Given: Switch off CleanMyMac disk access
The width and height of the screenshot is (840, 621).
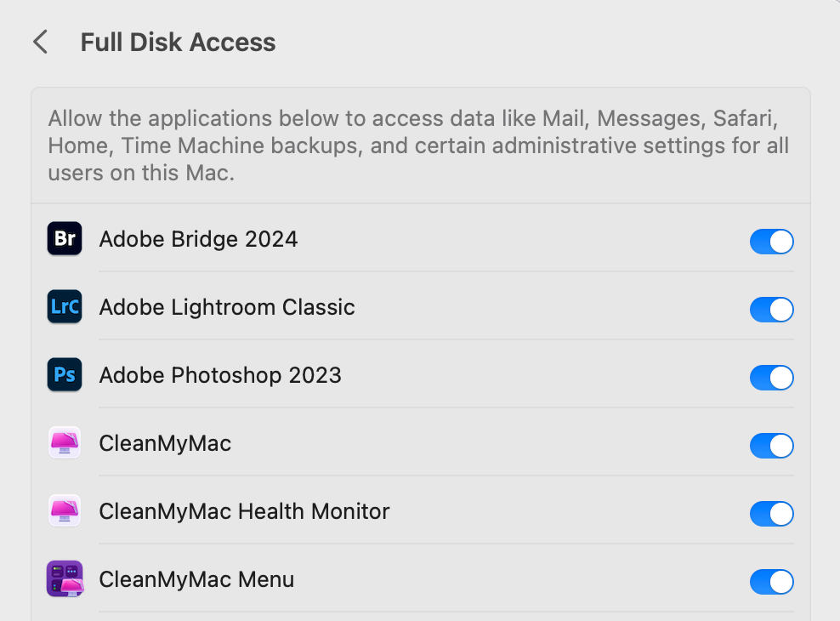Looking at the screenshot, I should (771, 446).
